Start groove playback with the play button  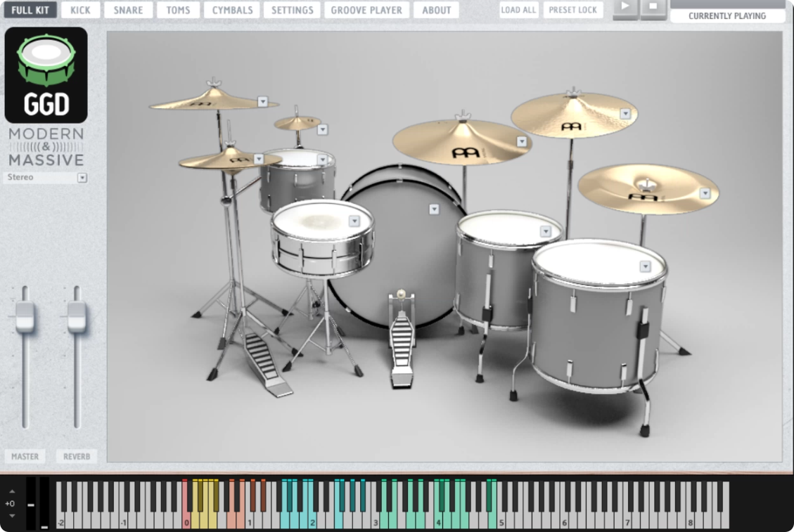pyautogui.click(x=625, y=7)
